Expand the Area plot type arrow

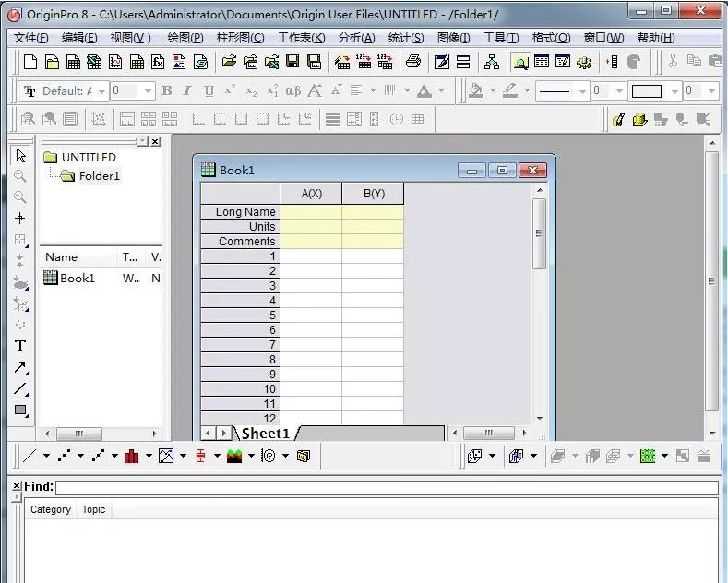pyautogui.click(x=251, y=456)
